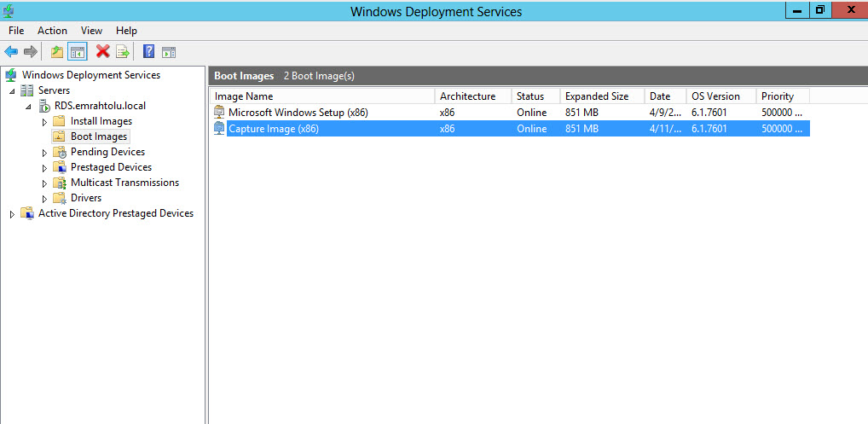Minimize the Windows Deployment Services window
This screenshot has width=868, height=424.
[x=797, y=9]
